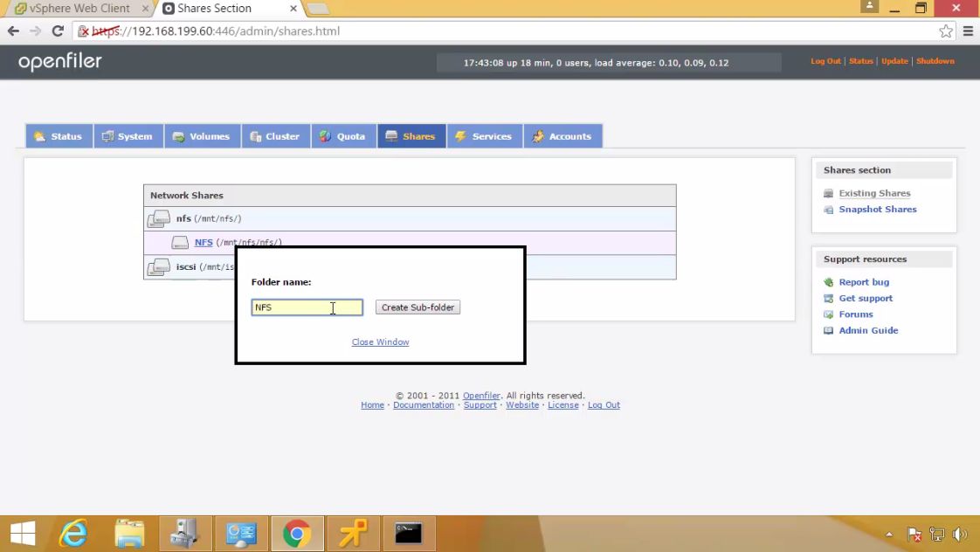Click the Get support icon
The width and height of the screenshot is (980, 552).
[828, 298]
